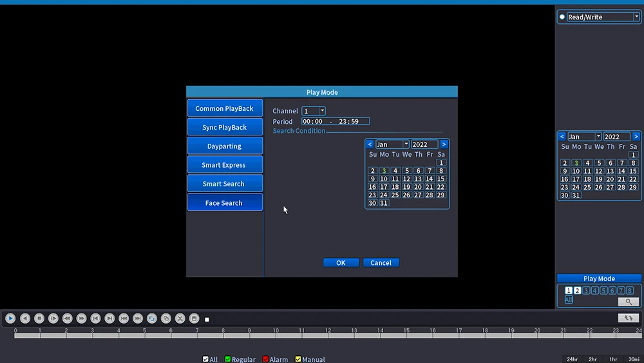Select Smart Express mode

(225, 165)
